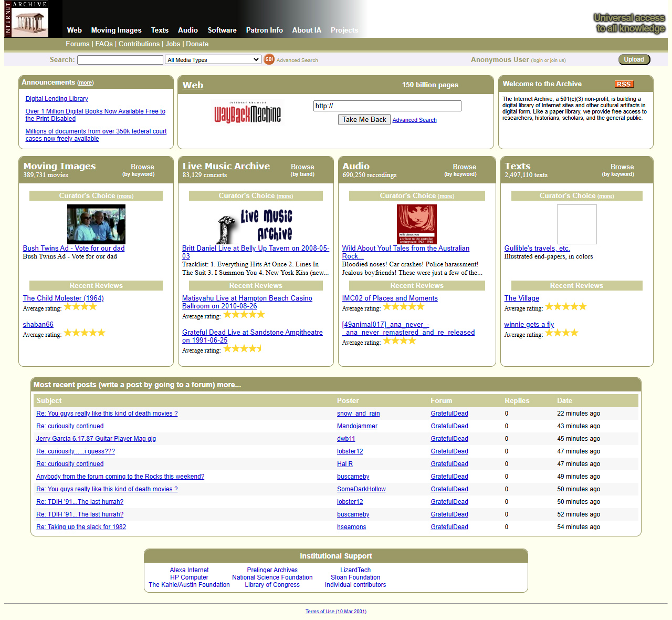Open the Texts menu item
This screenshot has height=620, width=672.
click(x=160, y=30)
